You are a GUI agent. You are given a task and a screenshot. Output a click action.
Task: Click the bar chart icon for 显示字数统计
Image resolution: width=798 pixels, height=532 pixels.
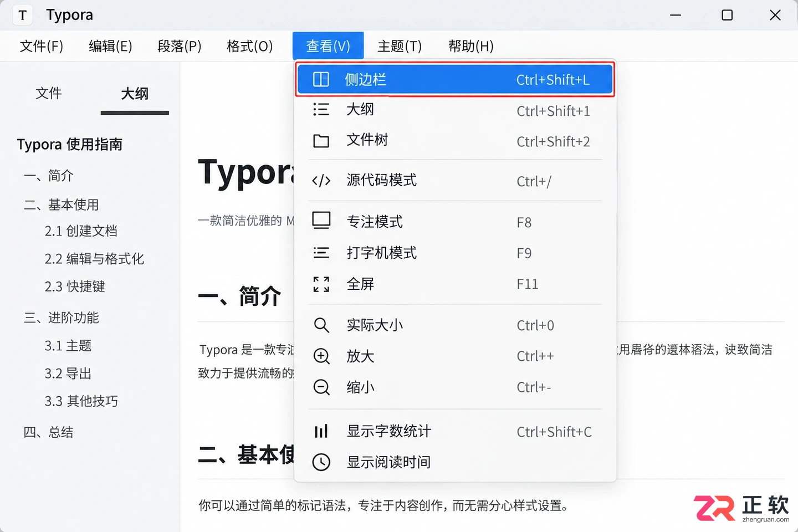coord(321,431)
